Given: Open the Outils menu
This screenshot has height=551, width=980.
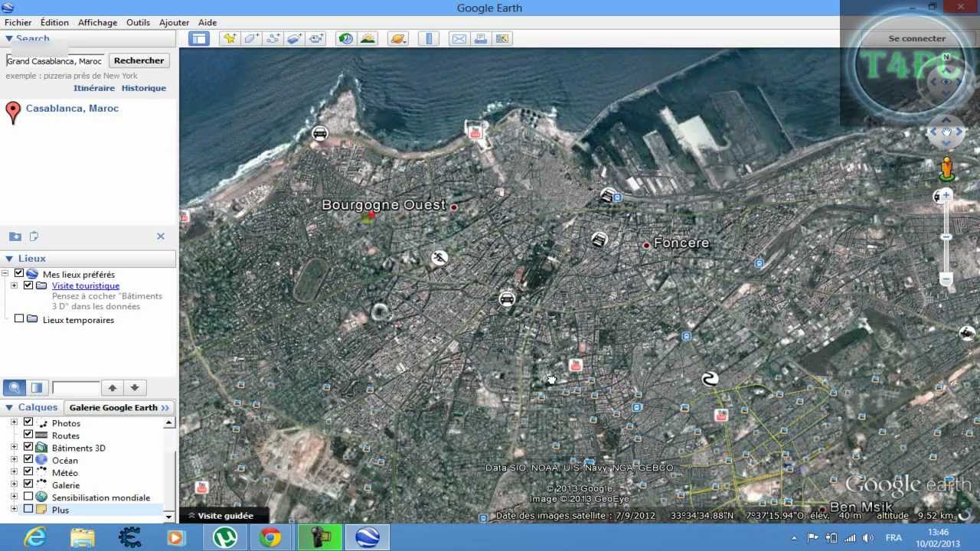Looking at the screenshot, I should (x=138, y=22).
